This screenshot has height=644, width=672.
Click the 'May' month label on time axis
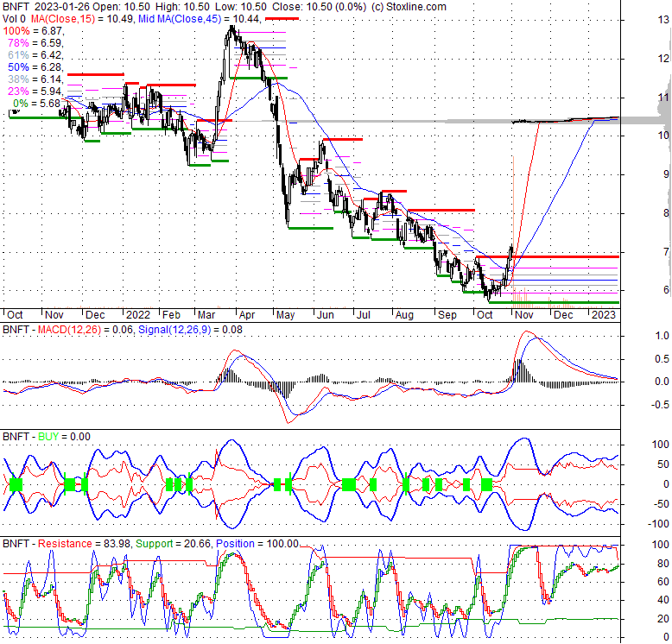tap(285, 315)
